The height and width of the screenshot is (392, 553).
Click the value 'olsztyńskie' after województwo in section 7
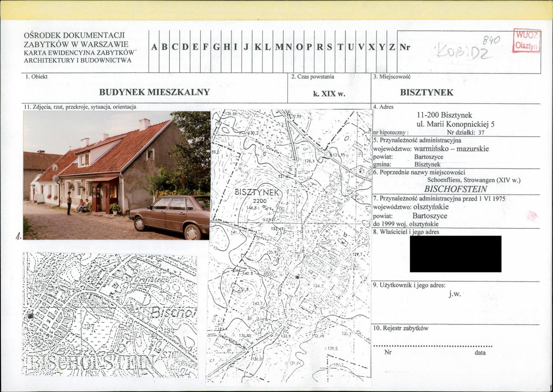pos(431,207)
